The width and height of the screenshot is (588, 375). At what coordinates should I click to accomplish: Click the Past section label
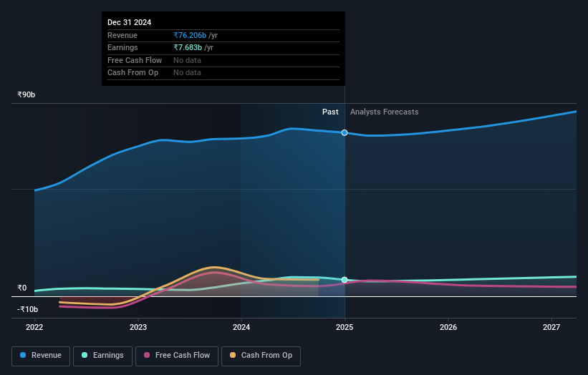click(x=330, y=112)
